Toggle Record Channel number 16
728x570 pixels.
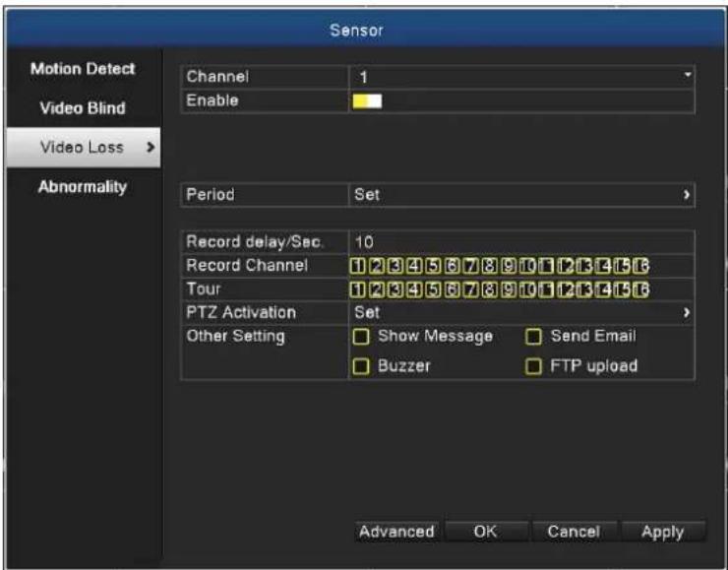click(640, 266)
